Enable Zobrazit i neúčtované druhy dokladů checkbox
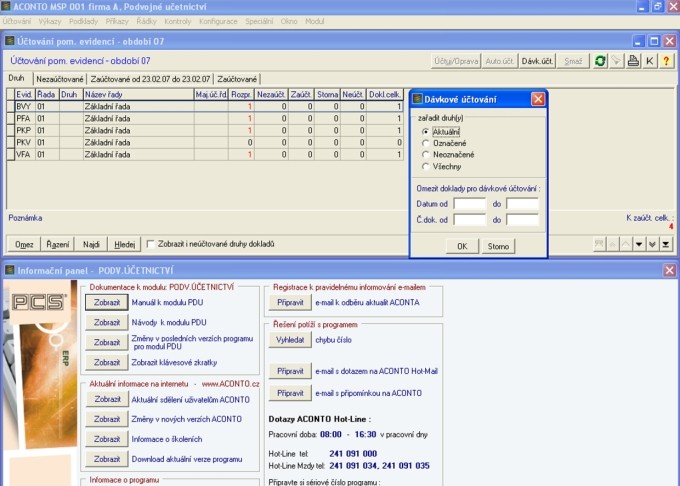680x486 pixels. click(x=151, y=243)
